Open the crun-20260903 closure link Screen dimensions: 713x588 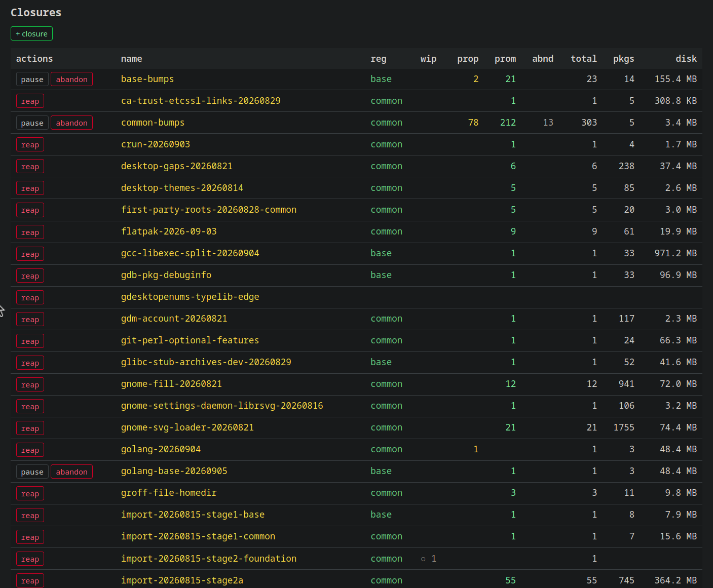coord(156,144)
